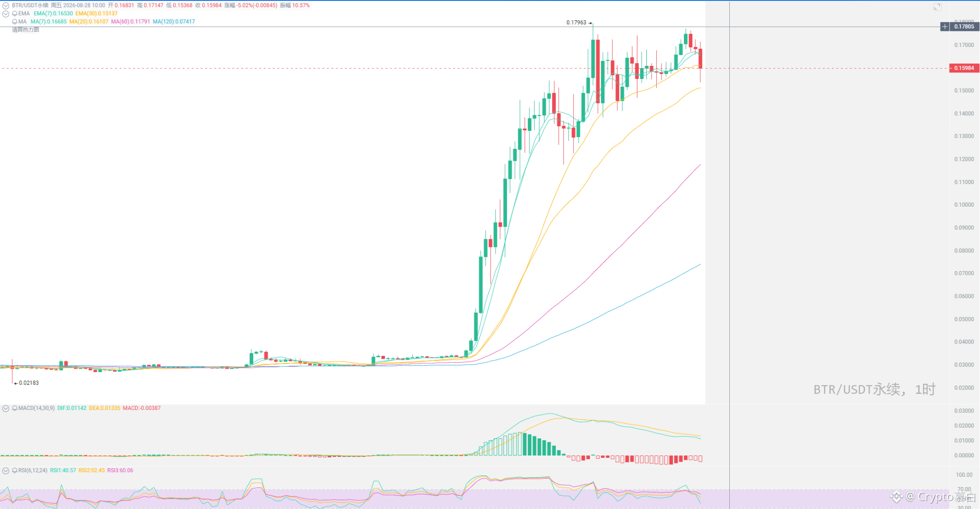This screenshot has width=980, height=509.
Task: Click the DIF:0.01142 MACD value
Action: pos(72,408)
